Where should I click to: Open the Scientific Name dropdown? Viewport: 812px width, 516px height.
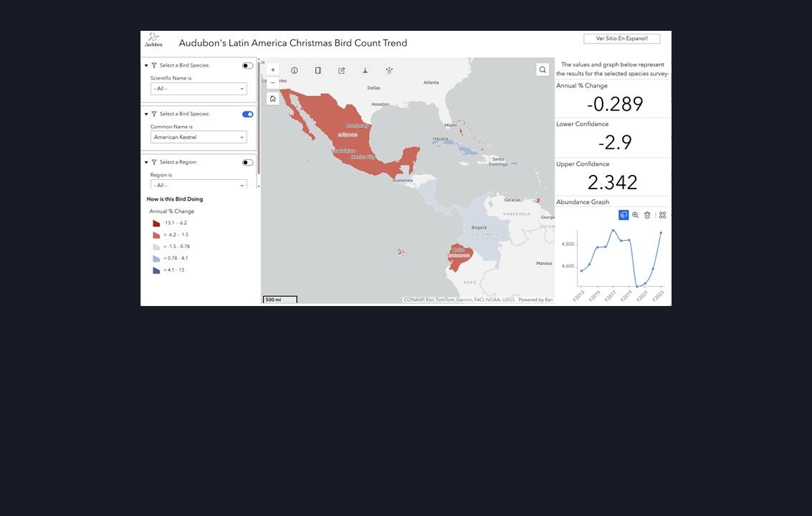pos(199,89)
